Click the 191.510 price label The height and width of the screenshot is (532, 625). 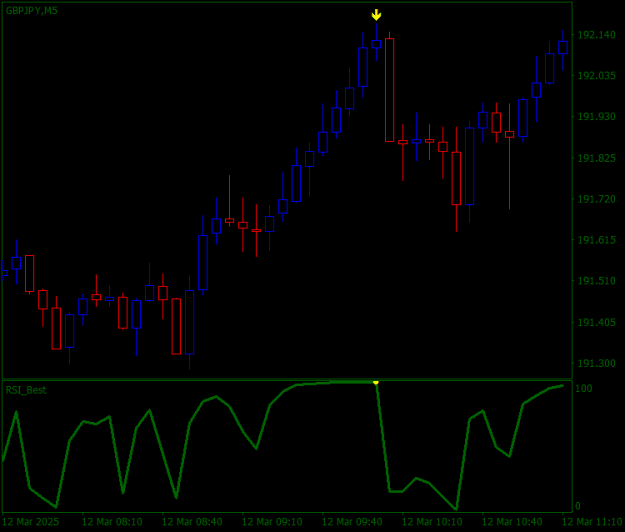[596, 281]
